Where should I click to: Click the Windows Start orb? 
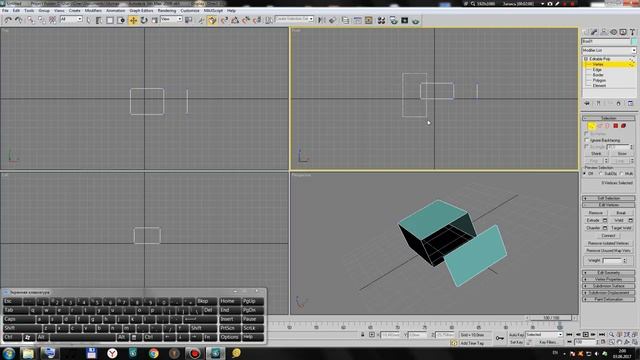[9, 353]
